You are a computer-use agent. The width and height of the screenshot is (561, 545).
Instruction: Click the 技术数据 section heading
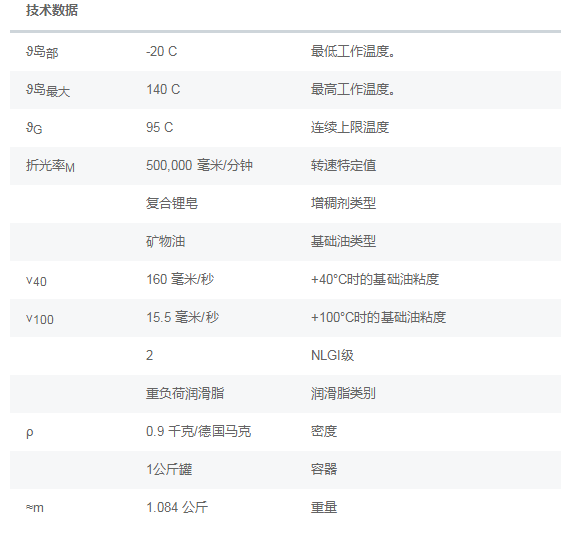(x=52, y=10)
